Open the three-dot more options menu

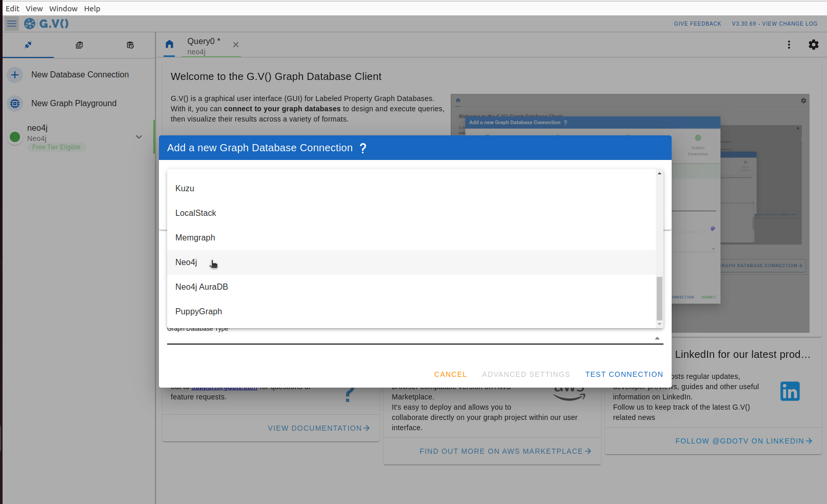[789, 45]
